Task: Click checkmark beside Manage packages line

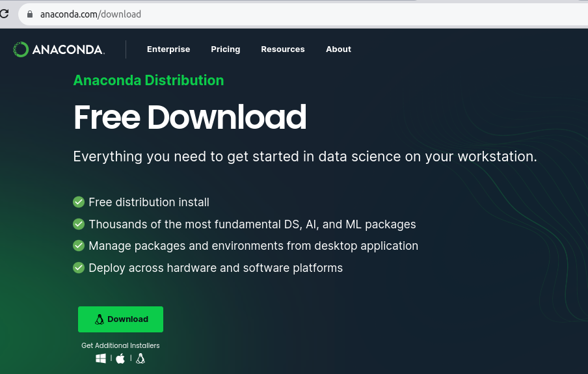Action: tap(79, 246)
